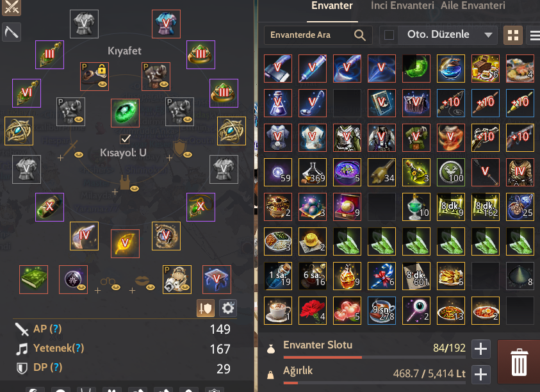Click the trash can delete icon
The height and width of the screenshot is (392, 540).
pos(519,362)
